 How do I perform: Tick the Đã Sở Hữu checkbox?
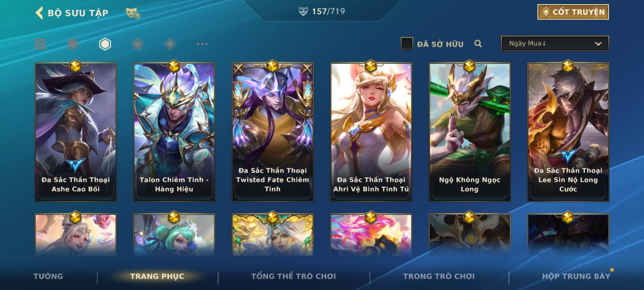pos(407,44)
